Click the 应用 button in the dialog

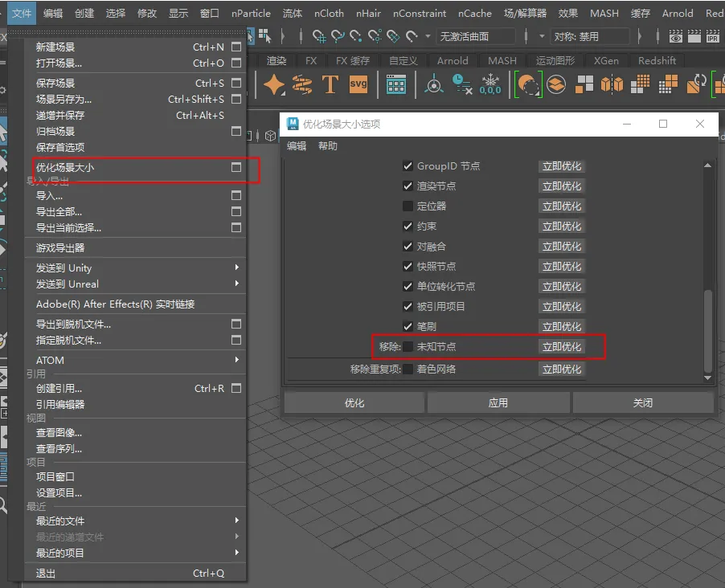(x=498, y=403)
